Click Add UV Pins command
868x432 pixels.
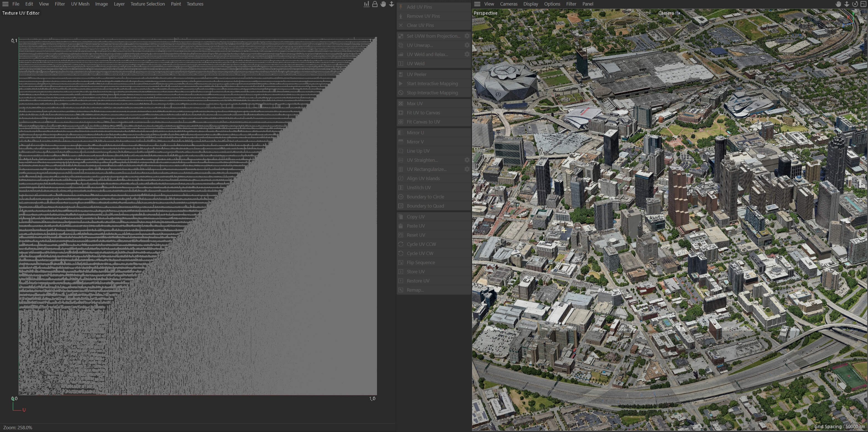[434, 7]
